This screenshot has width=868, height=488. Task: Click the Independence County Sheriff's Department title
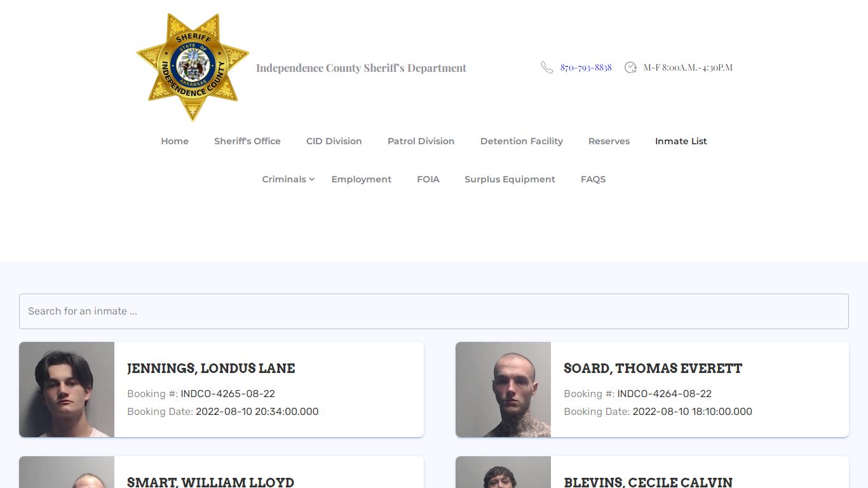pyautogui.click(x=361, y=68)
